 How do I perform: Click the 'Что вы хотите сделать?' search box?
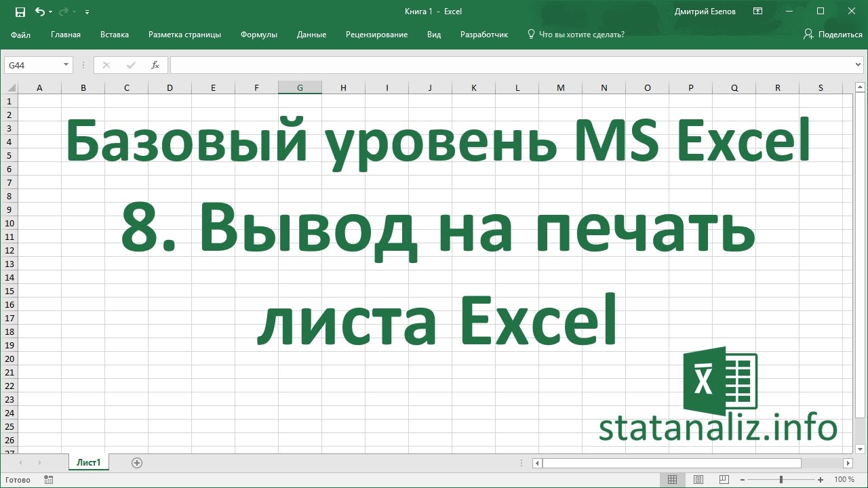tap(576, 35)
